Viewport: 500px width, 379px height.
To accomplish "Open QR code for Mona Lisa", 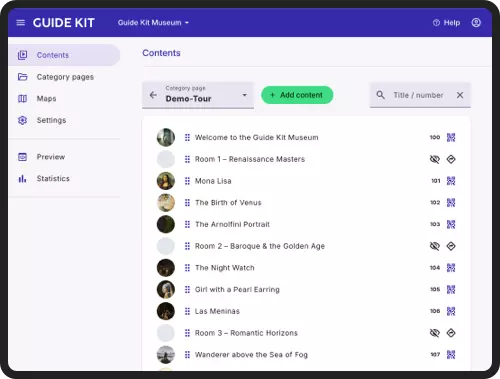I will click(x=451, y=181).
